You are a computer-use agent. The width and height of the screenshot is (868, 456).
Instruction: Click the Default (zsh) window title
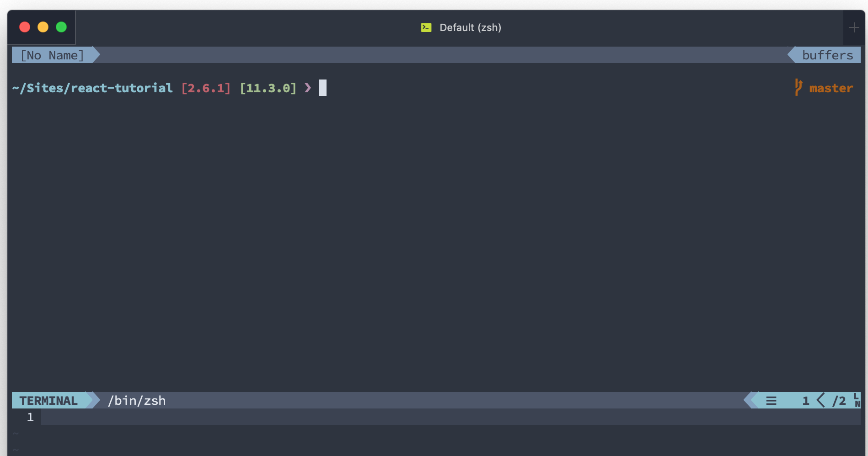pyautogui.click(x=470, y=27)
